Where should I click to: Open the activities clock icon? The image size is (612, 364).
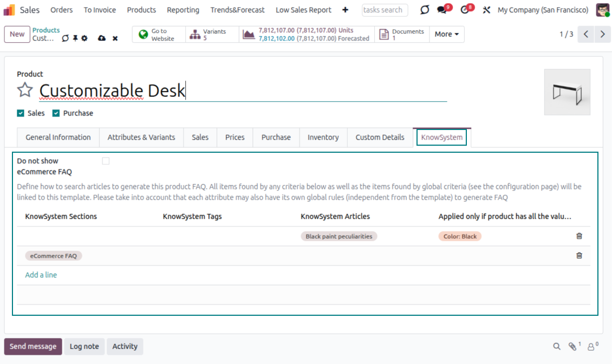[x=465, y=10]
